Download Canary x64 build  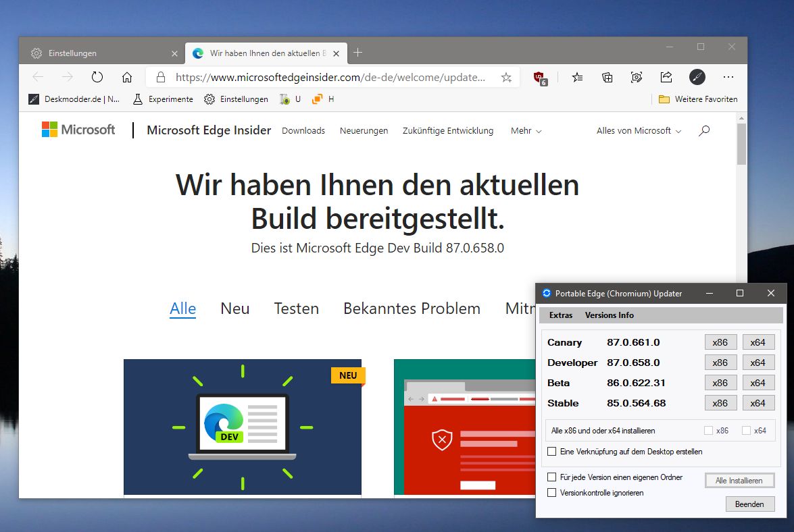[x=758, y=342]
